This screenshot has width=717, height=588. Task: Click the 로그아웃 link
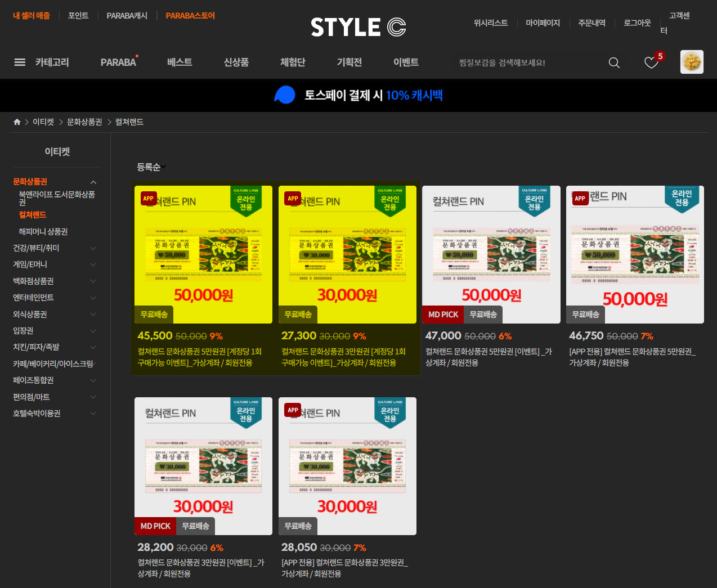[x=637, y=23]
